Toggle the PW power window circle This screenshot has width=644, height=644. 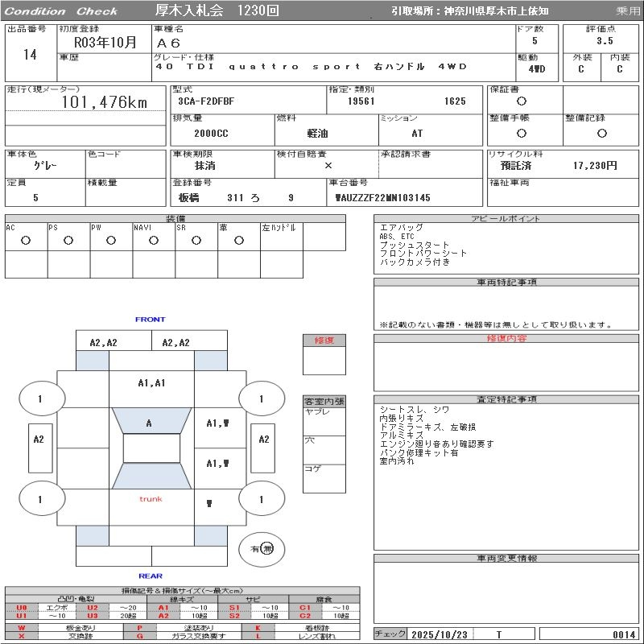(x=111, y=240)
